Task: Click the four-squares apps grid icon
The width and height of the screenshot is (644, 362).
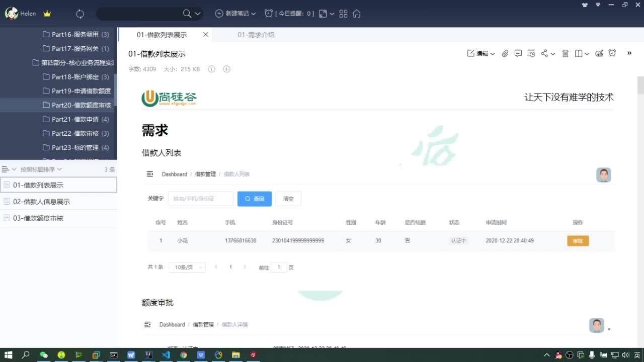Action: (x=344, y=14)
